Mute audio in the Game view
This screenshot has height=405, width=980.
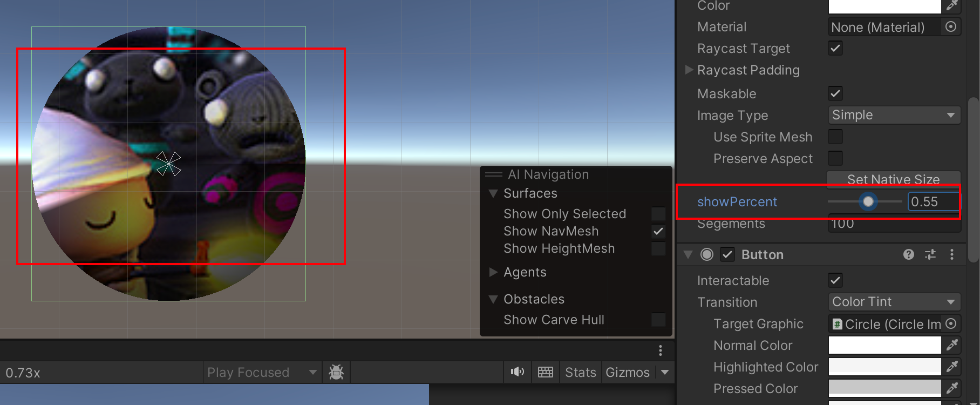tap(518, 372)
